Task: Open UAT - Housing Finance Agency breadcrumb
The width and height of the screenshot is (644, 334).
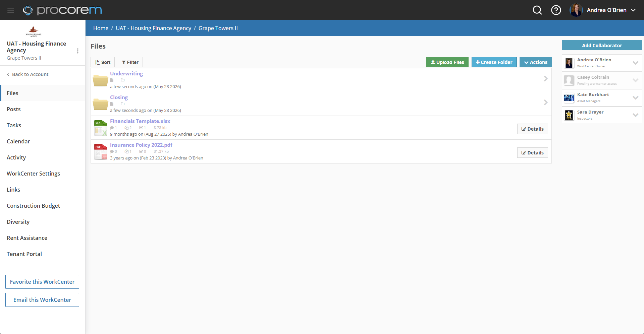Action: coord(154,28)
